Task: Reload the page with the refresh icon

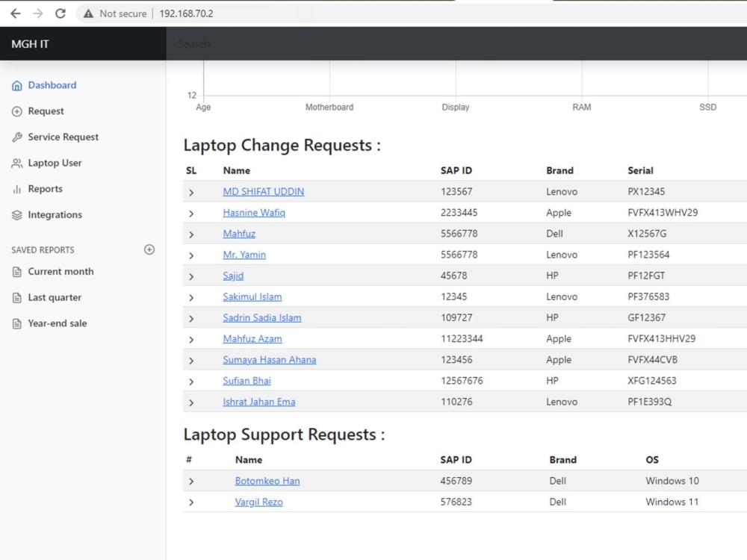Action: 61,13
